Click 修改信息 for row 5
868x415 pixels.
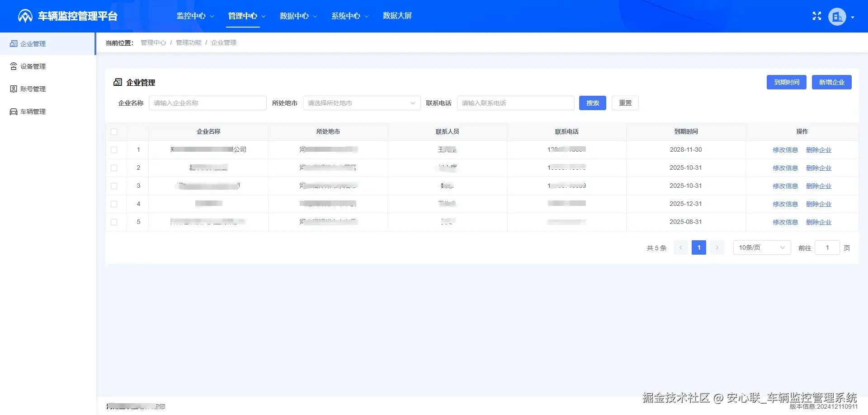[785, 222]
